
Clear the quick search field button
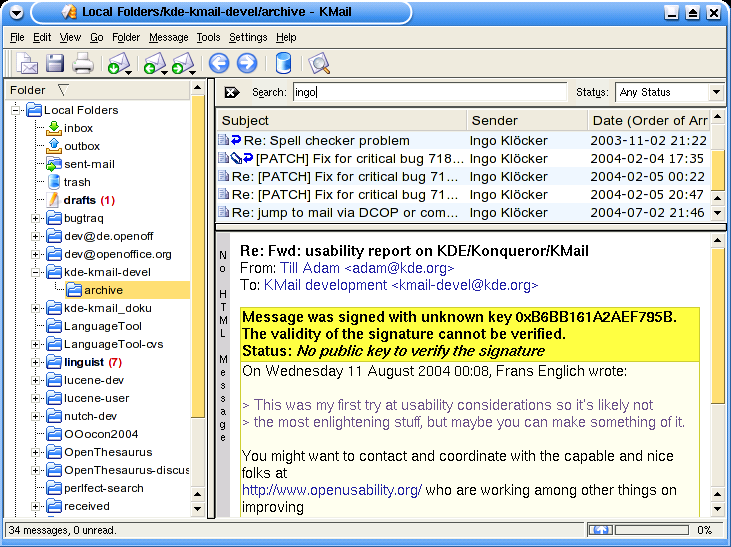[x=231, y=92]
